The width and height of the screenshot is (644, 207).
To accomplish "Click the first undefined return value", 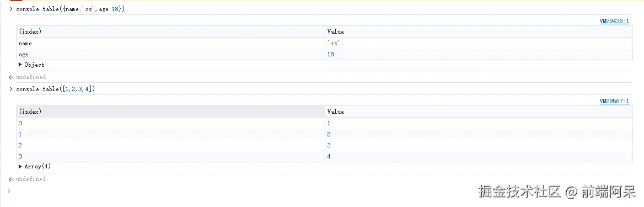I will pos(31,77).
